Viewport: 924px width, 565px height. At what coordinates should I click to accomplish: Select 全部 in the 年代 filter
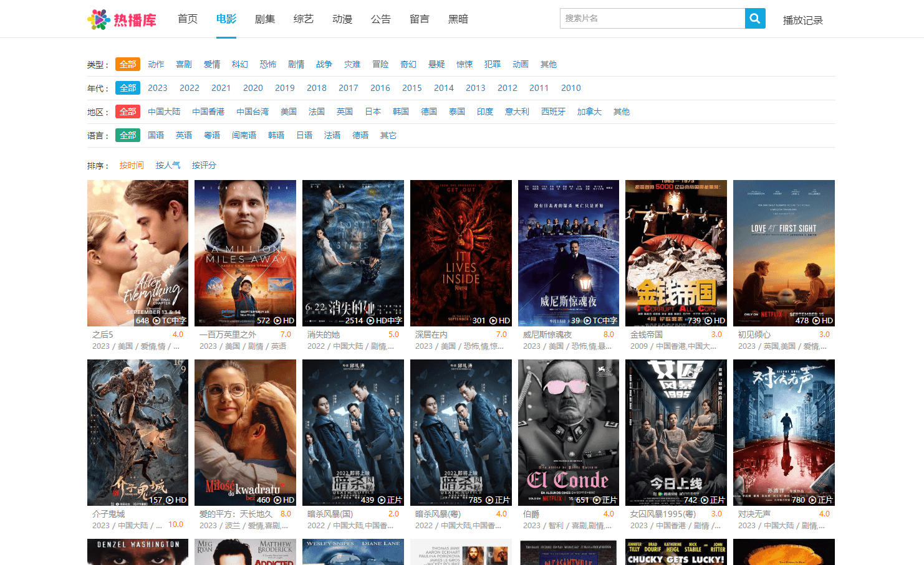tap(128, 88)
